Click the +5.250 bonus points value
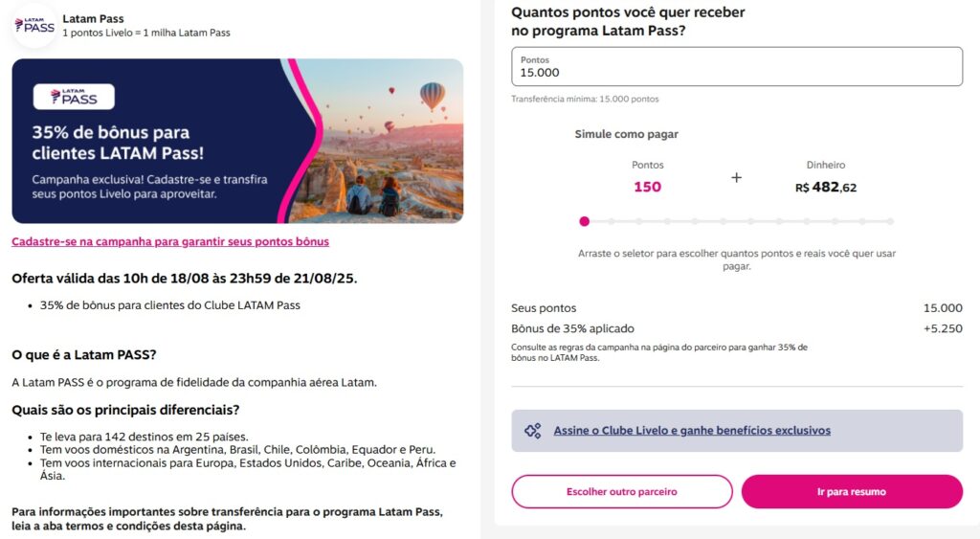The height and width of the screenshot is (539, 980). [x=942, y=328]
